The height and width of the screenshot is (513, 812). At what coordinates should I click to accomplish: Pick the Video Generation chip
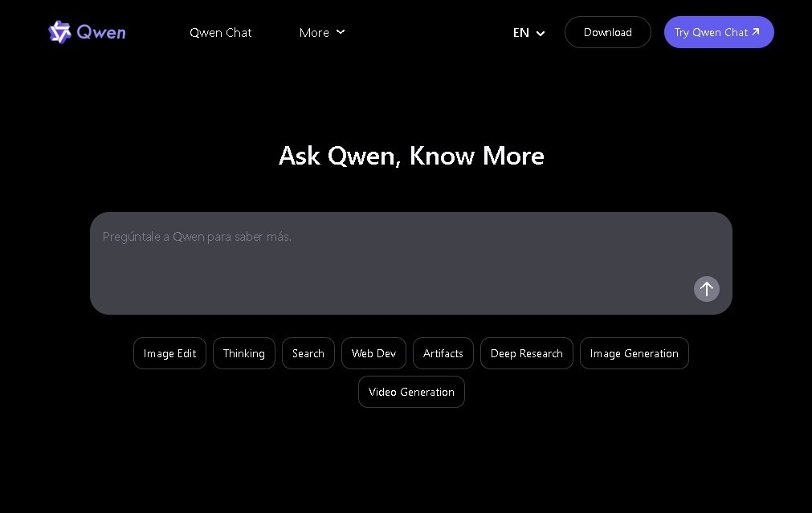(411, 392)
